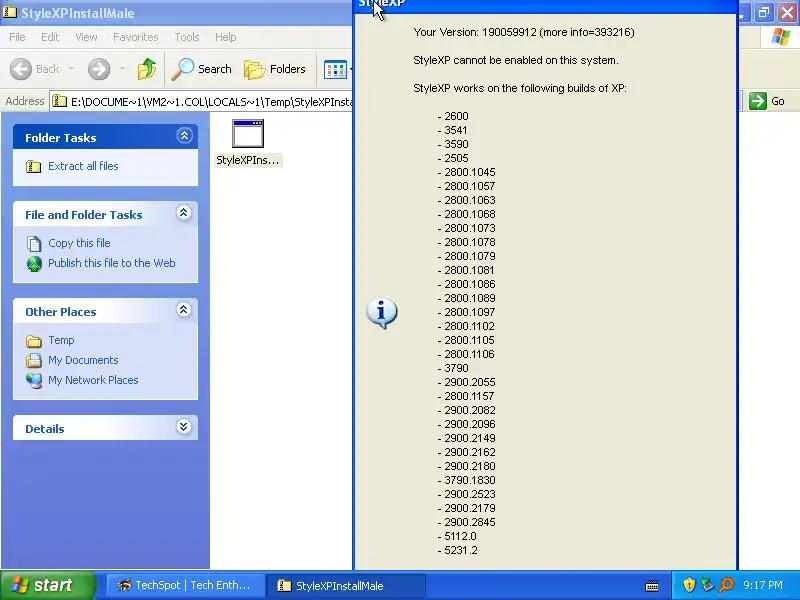Click StyleXPInstallMale taskbar button
This screenshot has height=600, width=800.
point(346,586)
